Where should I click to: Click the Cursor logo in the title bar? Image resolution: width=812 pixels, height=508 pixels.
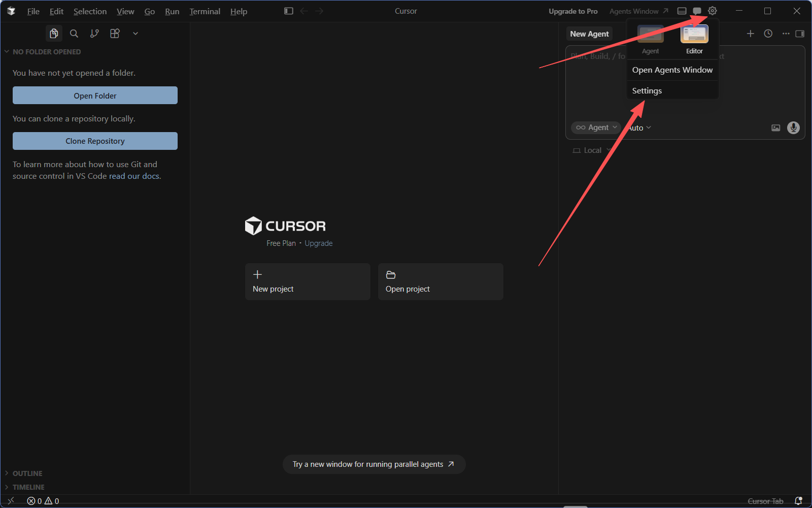(11, 11)
